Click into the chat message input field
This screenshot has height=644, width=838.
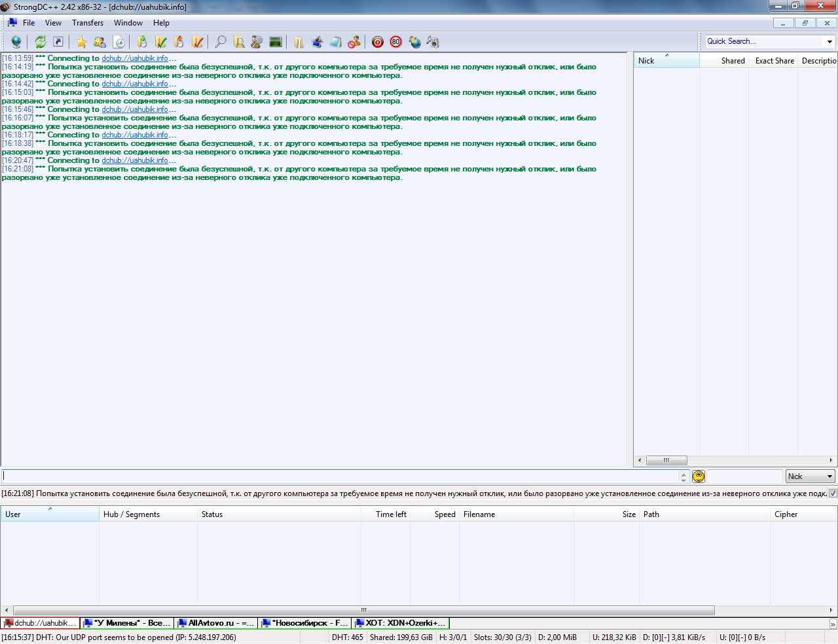click(x=340, y=476)
